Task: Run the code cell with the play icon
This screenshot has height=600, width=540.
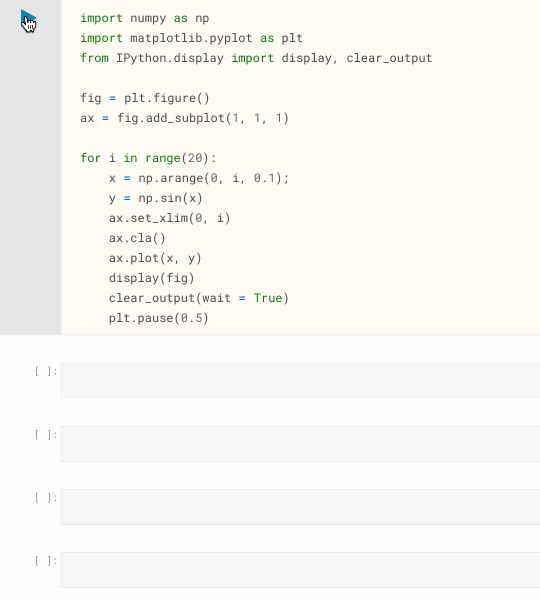Action: pyautogui.click(x=28, y=19)
